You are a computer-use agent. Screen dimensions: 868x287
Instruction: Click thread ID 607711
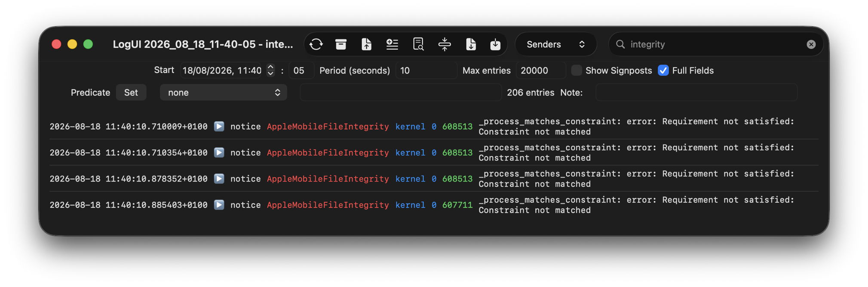(457, 205)
